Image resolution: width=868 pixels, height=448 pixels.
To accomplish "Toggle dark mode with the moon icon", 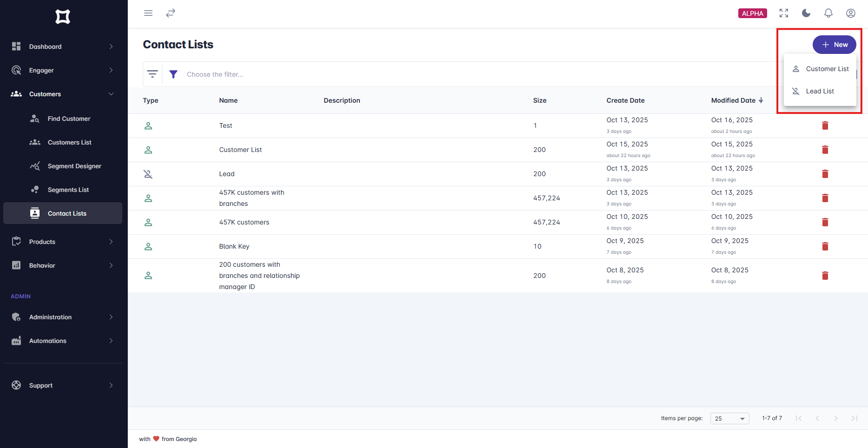I will [806, 13].
